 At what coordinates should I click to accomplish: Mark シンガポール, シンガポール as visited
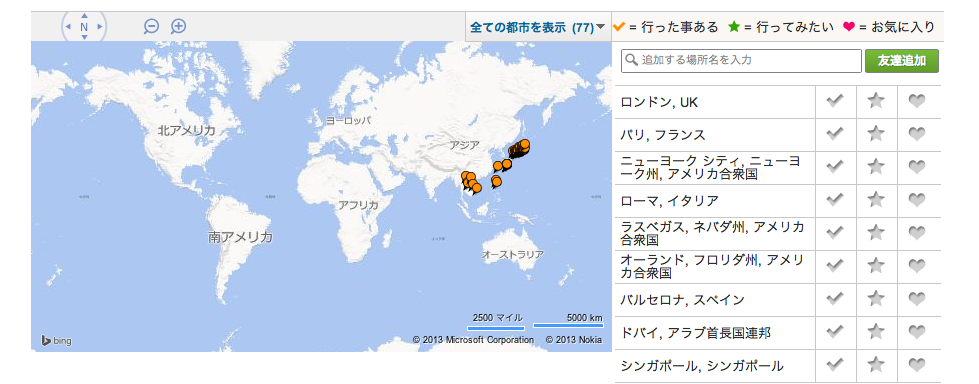click(835, 365)
